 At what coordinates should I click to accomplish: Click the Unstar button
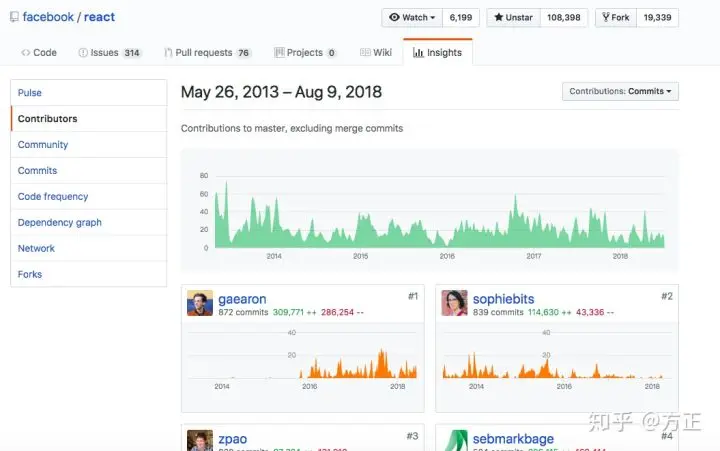(513, 17)
